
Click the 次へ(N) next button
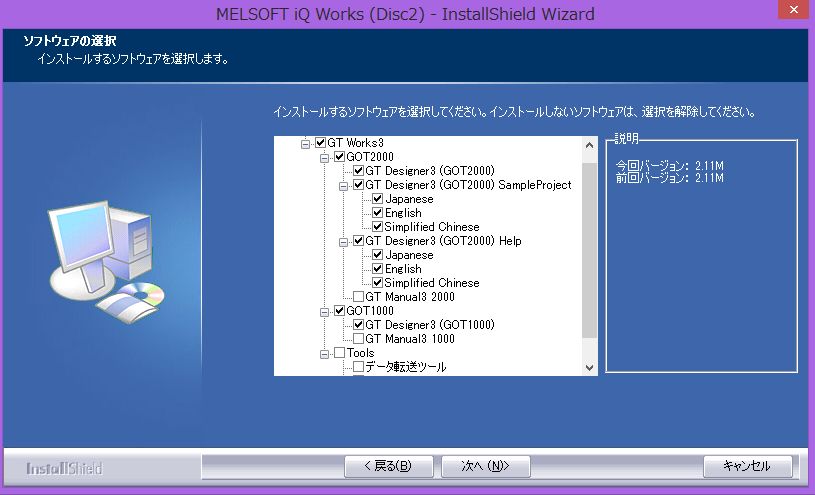coord(485,466)
